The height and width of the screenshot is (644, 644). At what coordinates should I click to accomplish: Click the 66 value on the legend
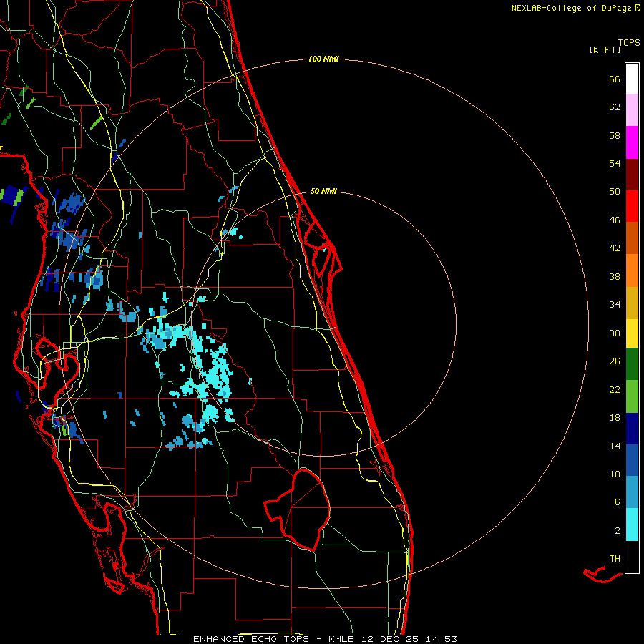coord(615,79)
